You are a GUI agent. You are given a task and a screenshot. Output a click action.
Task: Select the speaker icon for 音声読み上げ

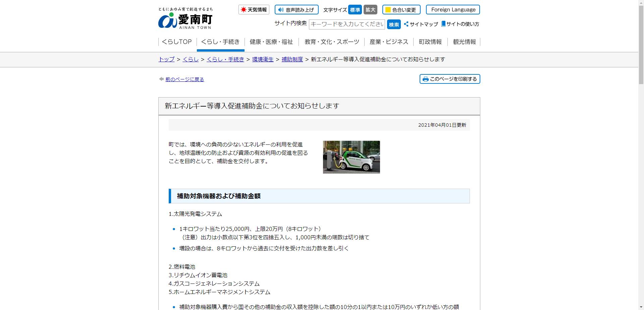point(281,10)
